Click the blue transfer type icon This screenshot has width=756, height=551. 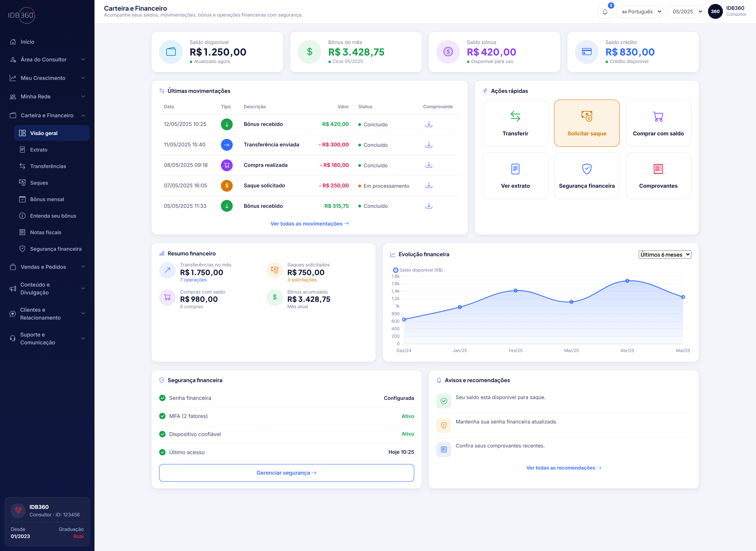[227, 145]
